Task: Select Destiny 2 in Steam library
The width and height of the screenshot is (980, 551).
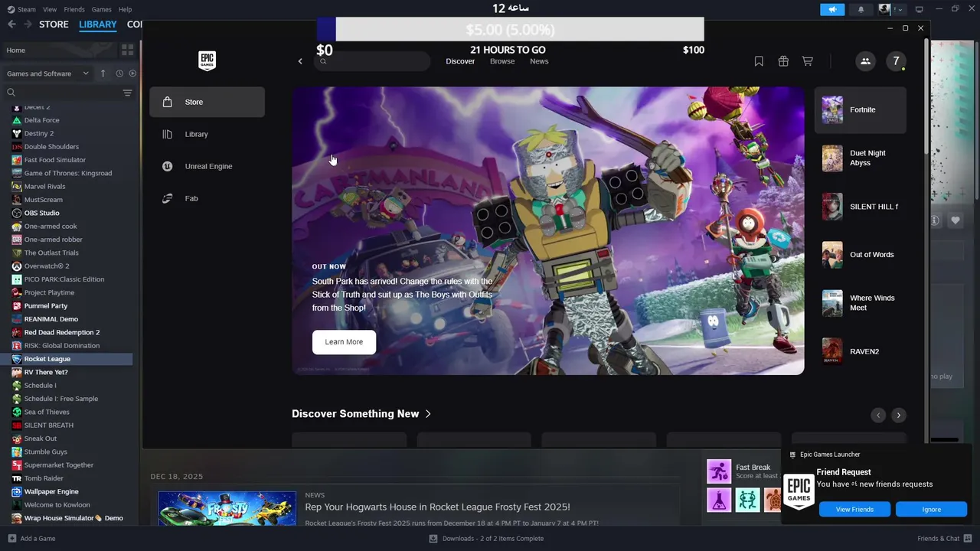Action: pyautogui.click(x=38, y=133)
